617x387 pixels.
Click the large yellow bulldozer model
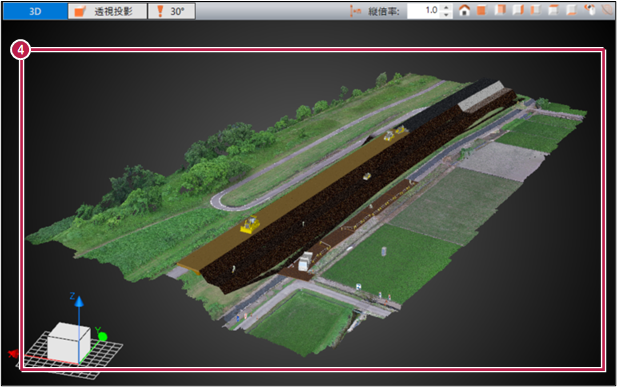coord(250,224)
